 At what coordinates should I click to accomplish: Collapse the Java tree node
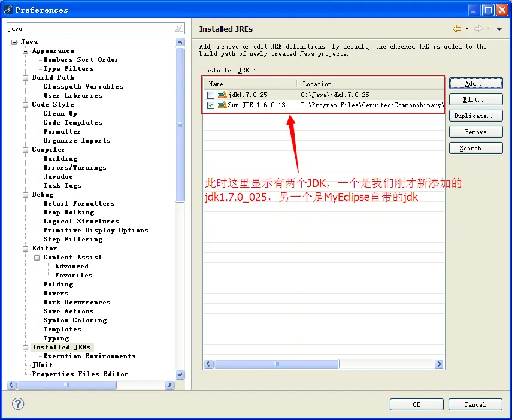click(14, 42)
